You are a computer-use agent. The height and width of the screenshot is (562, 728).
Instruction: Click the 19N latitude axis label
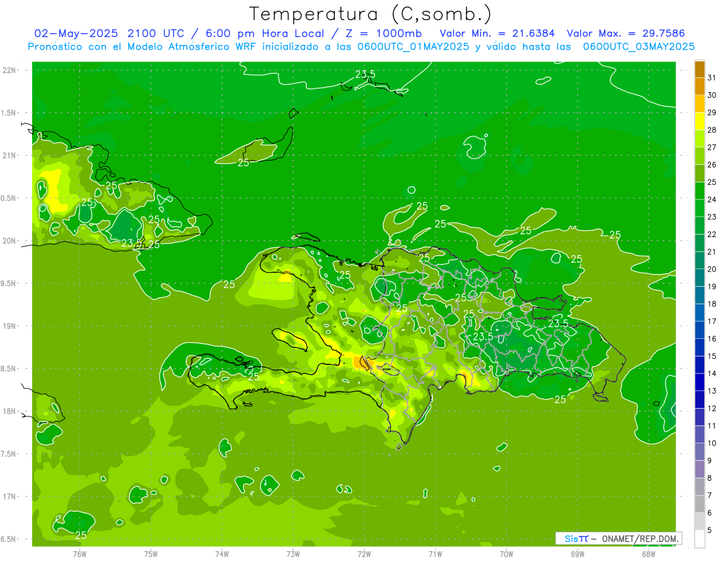pos(8,326)
